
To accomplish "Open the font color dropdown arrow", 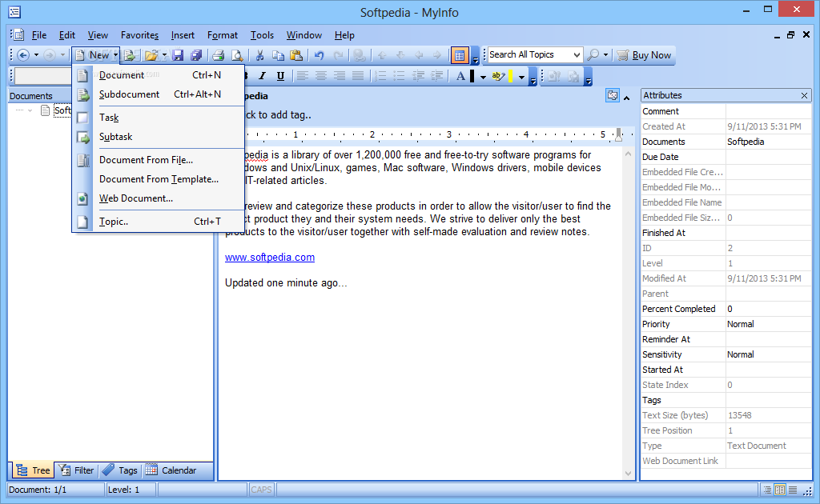I will [x=483, y=77].
